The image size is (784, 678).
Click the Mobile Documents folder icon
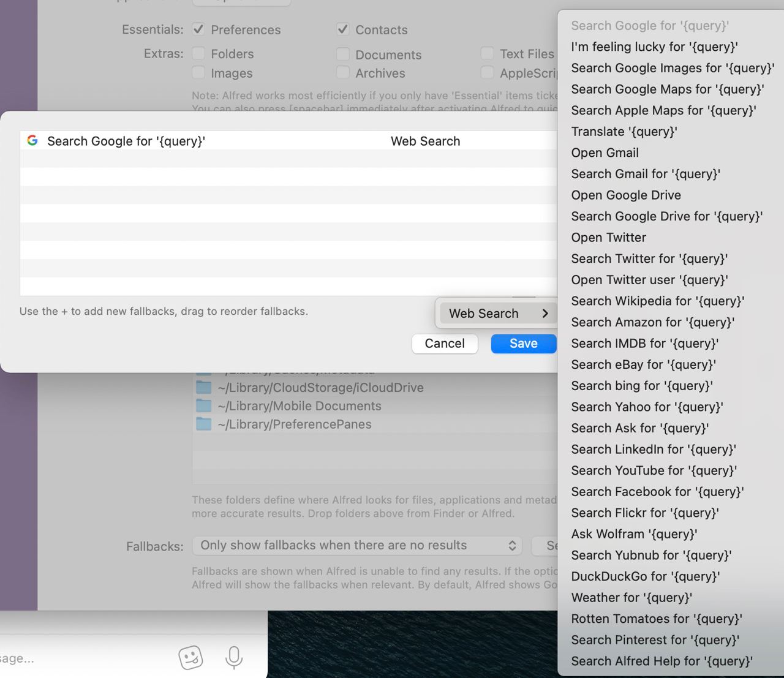pos(203,406)
